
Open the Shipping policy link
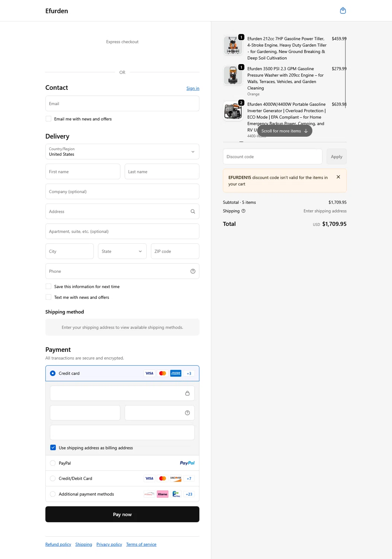click(x=84, y=544)
